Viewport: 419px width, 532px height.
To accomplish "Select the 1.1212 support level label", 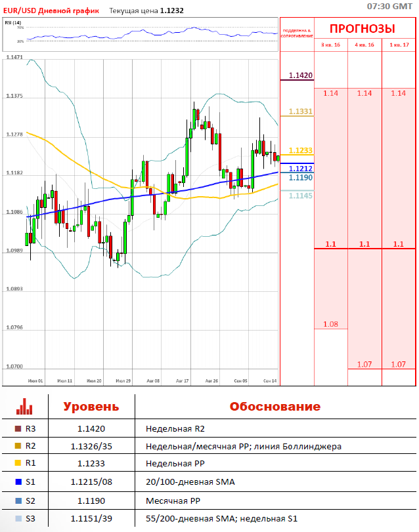I will click(x=301, y=169).
